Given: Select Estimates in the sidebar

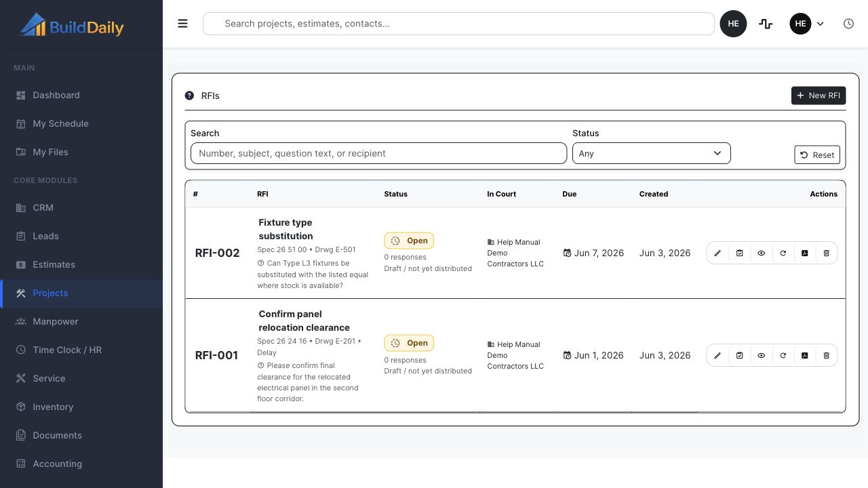Looking at the screenshot, I should pos(81,264).
